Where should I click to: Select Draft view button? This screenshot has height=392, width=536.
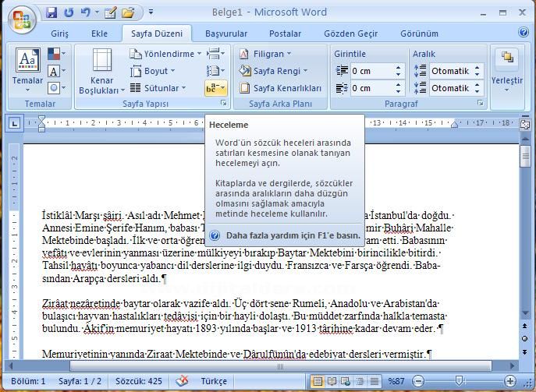tap(374, 381)
